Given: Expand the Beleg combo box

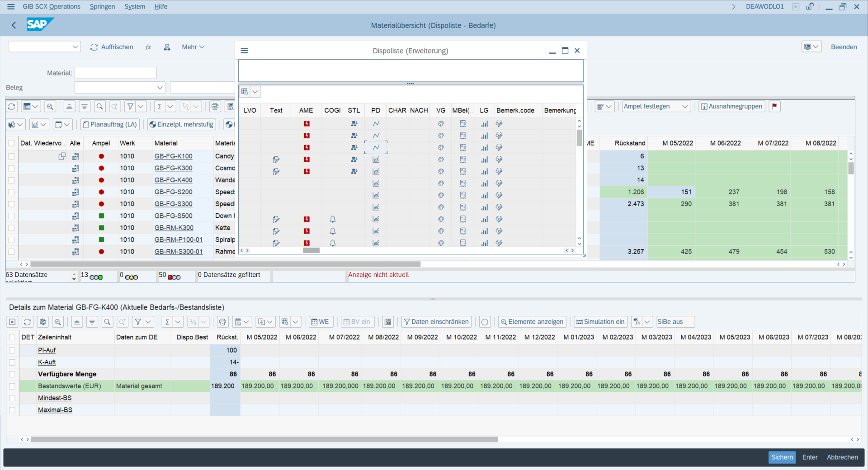Looking at the screenshot, I should point(160,88).
